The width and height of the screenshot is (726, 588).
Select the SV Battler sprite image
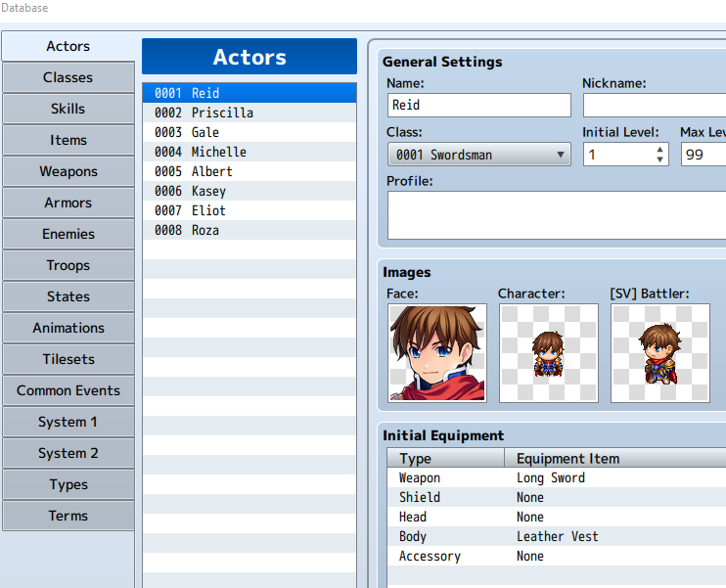tap(660, 353)
